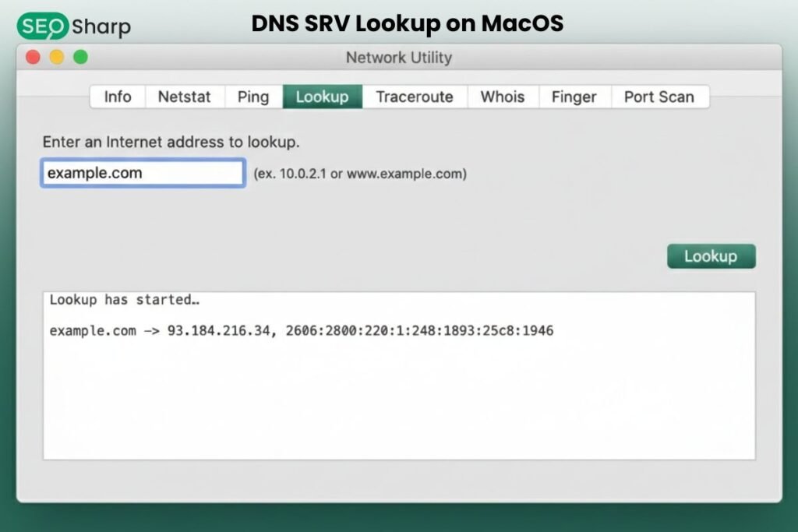Click the address format hint text
This screenshot has width=798, height=532.
point(361,174)
